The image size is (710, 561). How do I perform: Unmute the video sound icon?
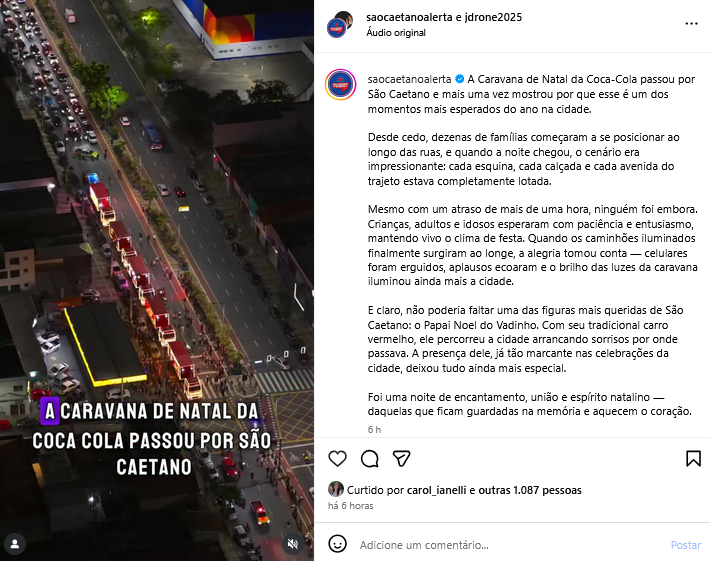[x=293, y=544]
